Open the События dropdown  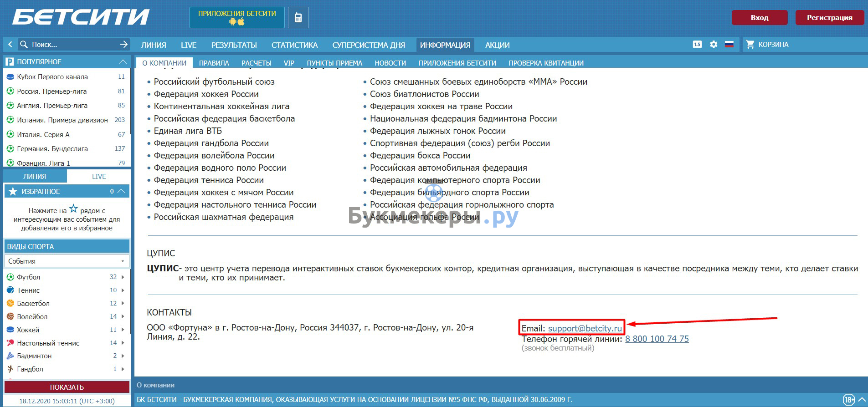(x=67, y=261)
